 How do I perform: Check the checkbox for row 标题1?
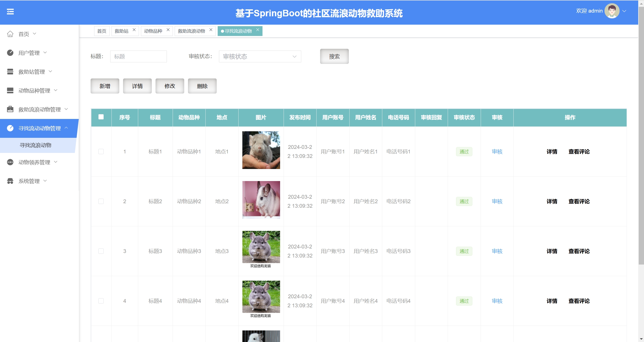pyautogui.click(x=101, y=151)
